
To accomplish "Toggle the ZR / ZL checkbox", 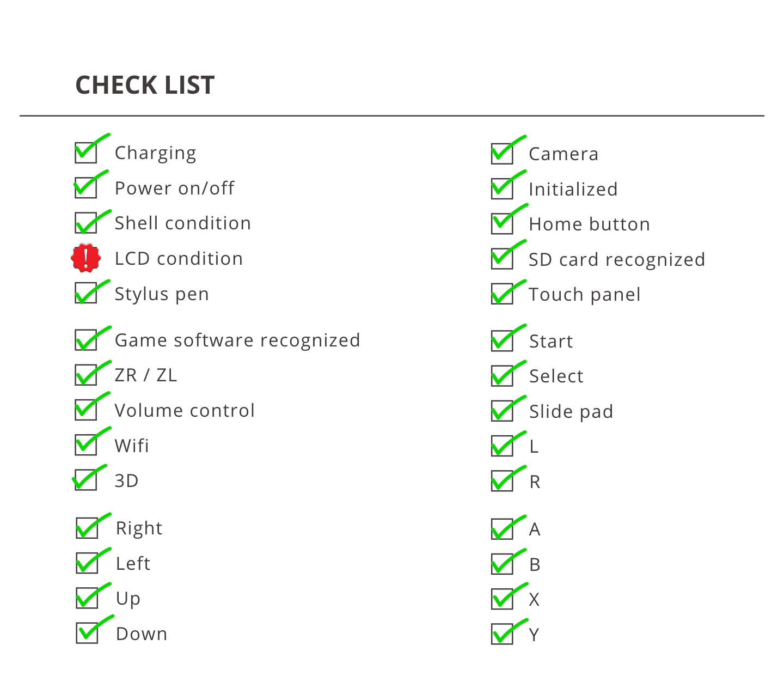I will [86, 375].
